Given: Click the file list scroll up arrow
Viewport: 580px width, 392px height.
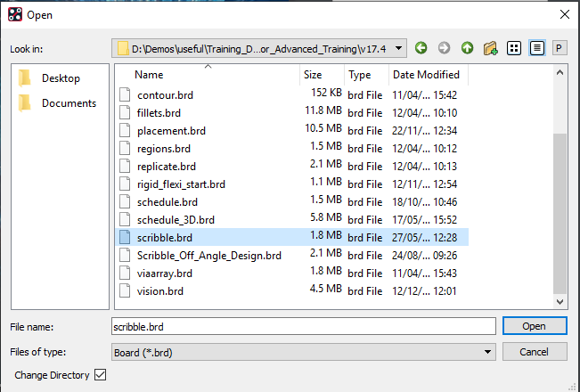Looking at the screenshot, I should (560, 72).
